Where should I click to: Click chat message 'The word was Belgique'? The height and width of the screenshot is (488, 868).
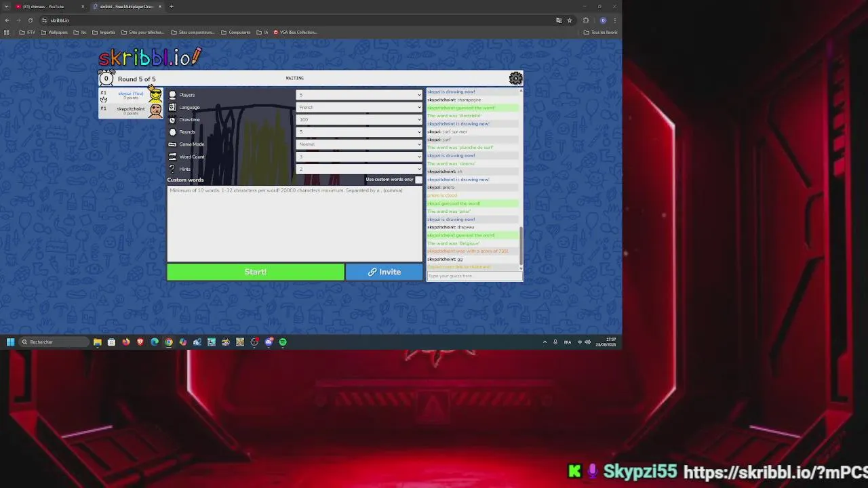453,243
